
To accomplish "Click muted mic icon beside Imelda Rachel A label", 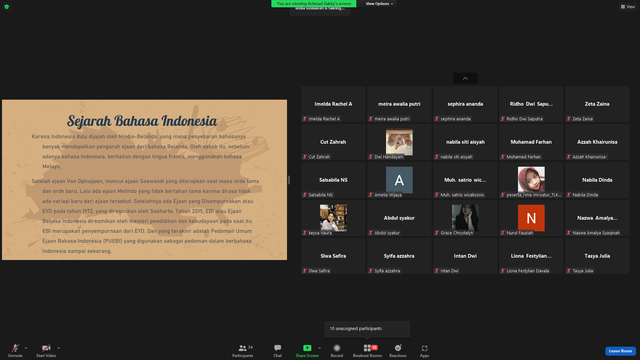I will point(304,119).
